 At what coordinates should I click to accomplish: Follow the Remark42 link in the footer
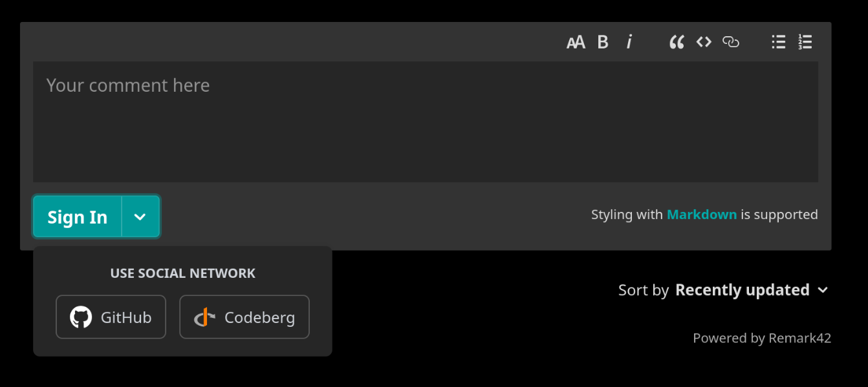[799, 338]
